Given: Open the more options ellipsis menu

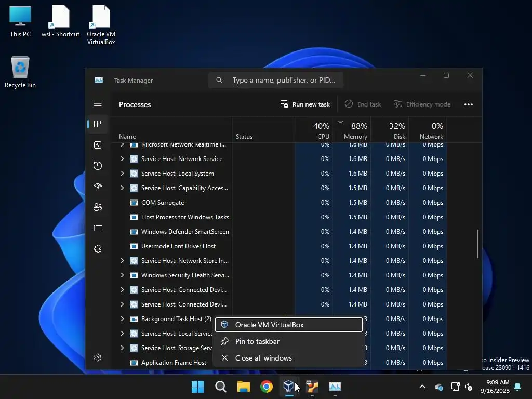Looking at the screenshot, I should pyautogui.click(x=469, y=104).
